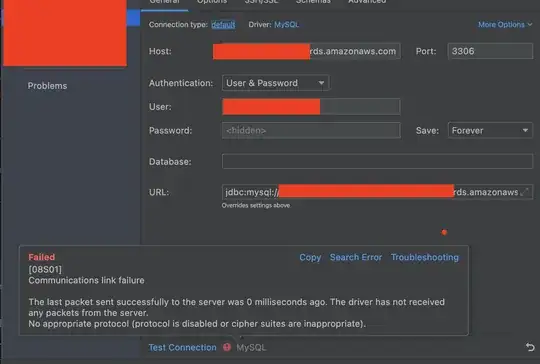Click the empty Database field
This screenshot has width=540, height=364.
coord(377,162)
